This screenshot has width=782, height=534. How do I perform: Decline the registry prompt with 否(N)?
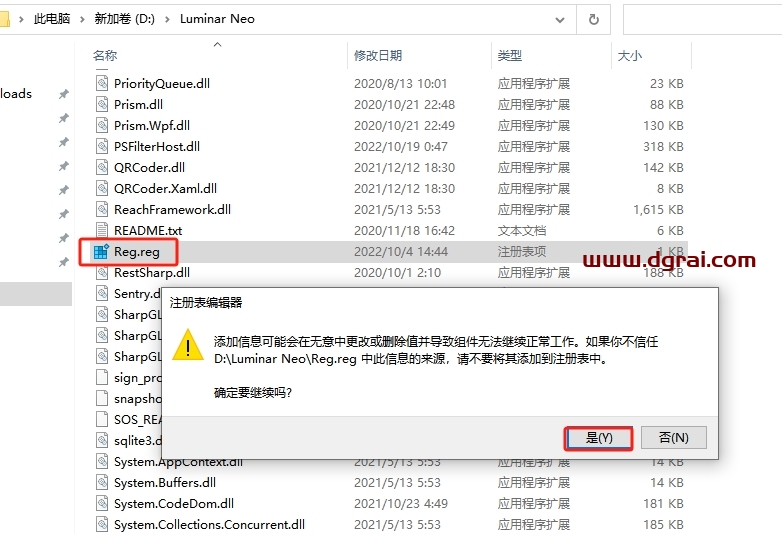point(673,438)
